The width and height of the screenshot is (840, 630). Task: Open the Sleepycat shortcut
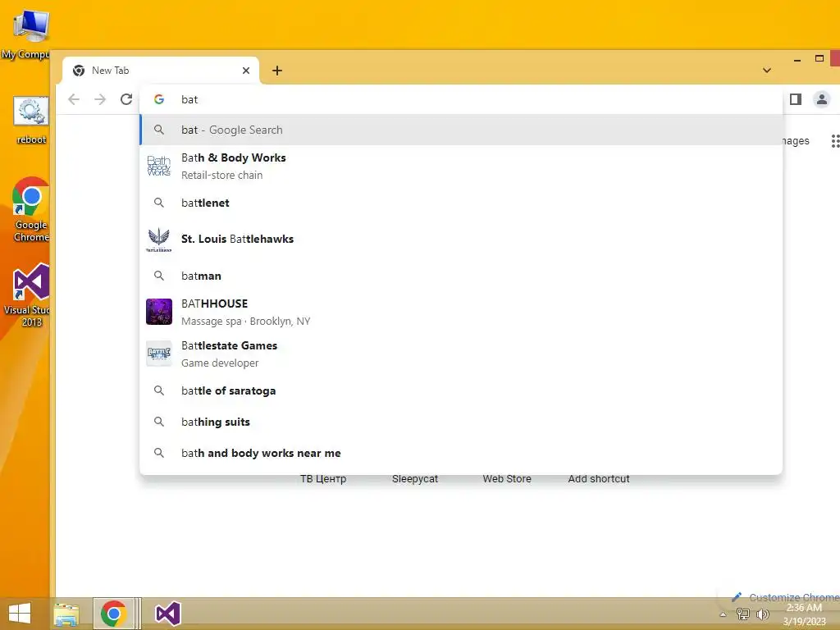click(414, 479)
